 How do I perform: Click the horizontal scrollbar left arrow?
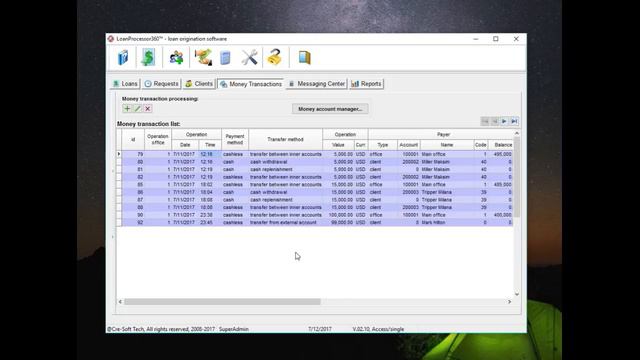point(120,302)
